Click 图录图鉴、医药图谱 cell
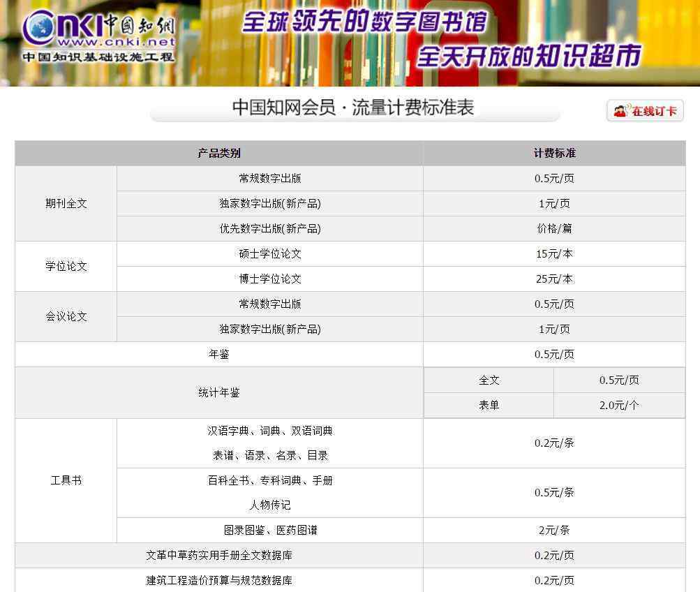The height and width of the screenshot is (592, 700). 270,531
